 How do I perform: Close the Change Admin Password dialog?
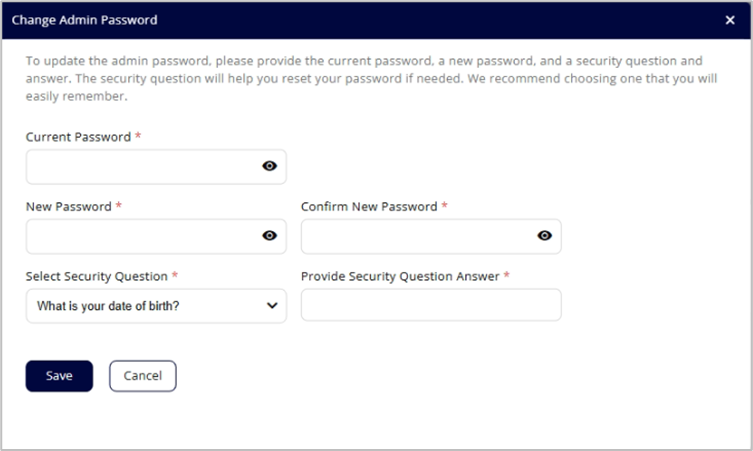click(x=729, y=20)
